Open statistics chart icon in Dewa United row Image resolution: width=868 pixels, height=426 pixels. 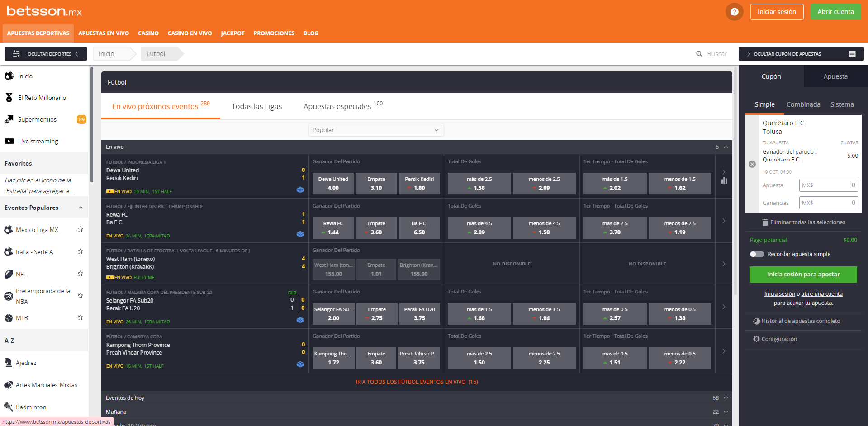724,180
